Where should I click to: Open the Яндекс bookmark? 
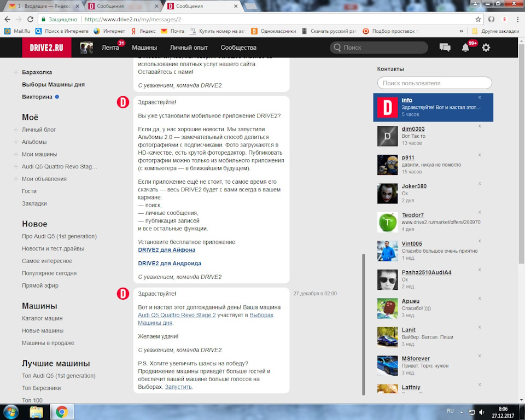143,31
